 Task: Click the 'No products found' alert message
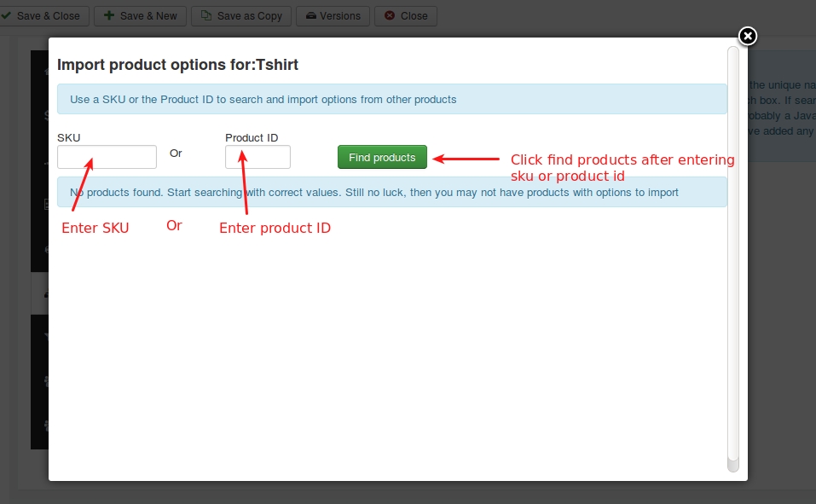click(x=391, y=192)
